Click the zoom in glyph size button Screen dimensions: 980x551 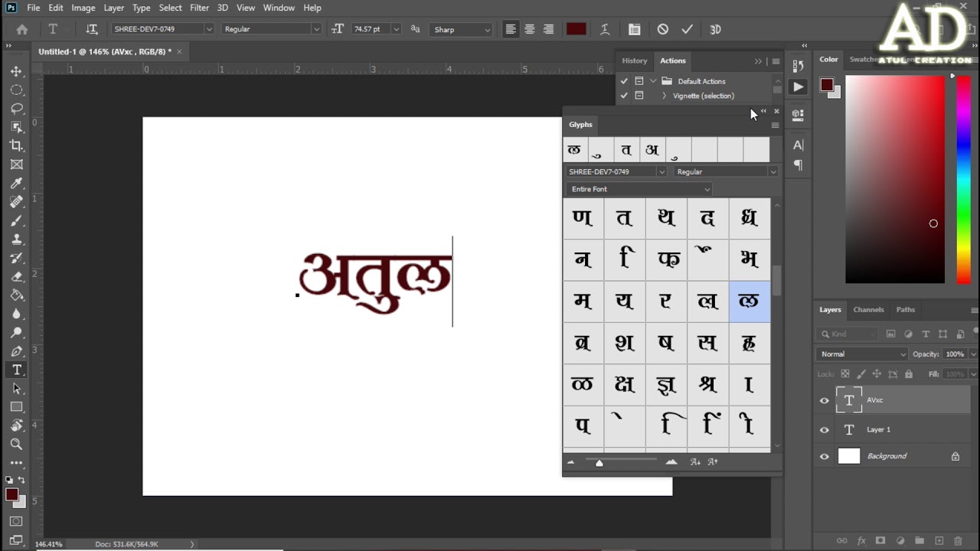pyautogui.click(x=671, y=462)
